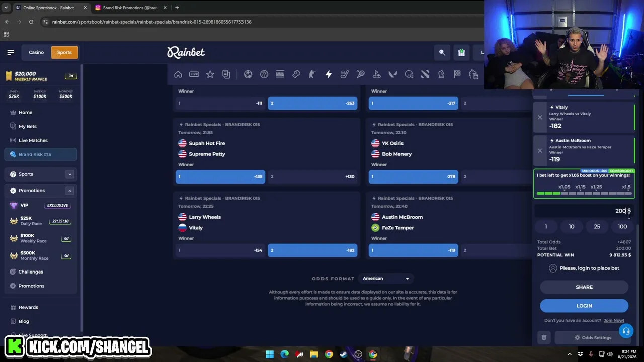This screenshot has width=644, height=362.
Task: Select the checkered racing flag icon
Action: [x=457, y=74]
